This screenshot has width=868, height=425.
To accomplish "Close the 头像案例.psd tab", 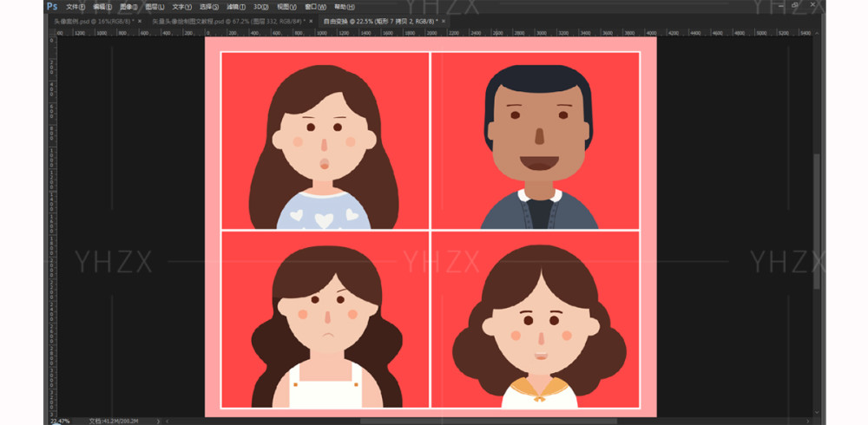I will (140, 21).
